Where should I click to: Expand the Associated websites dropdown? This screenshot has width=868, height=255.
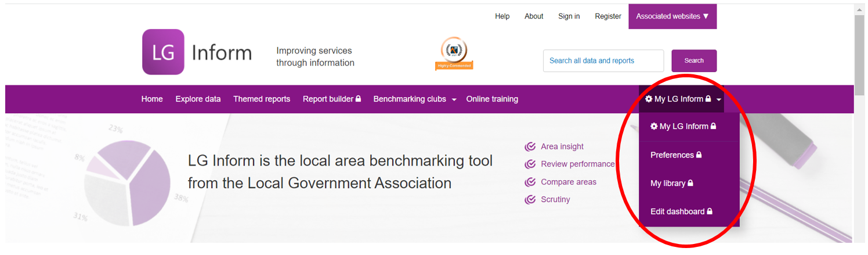(672, 16)
